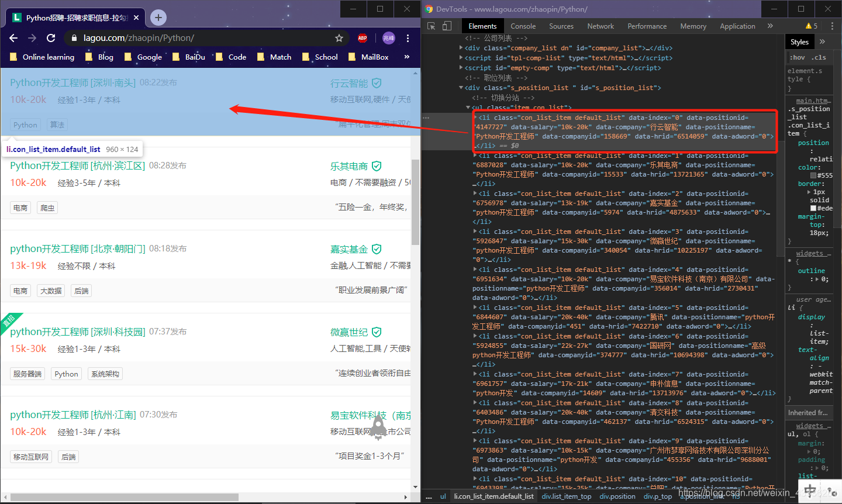Toggle :hov element state

tap(797, 57)
